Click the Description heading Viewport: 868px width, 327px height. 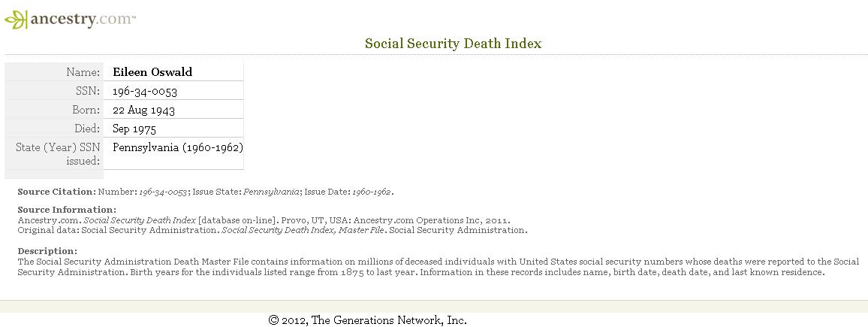tap(47, 250)
